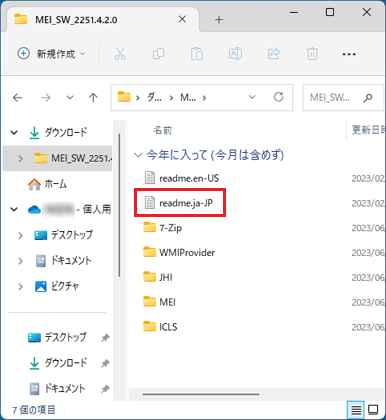Open the See more ellipsis menu
Screen dimensions: 386x420
(x=349, y=54)
